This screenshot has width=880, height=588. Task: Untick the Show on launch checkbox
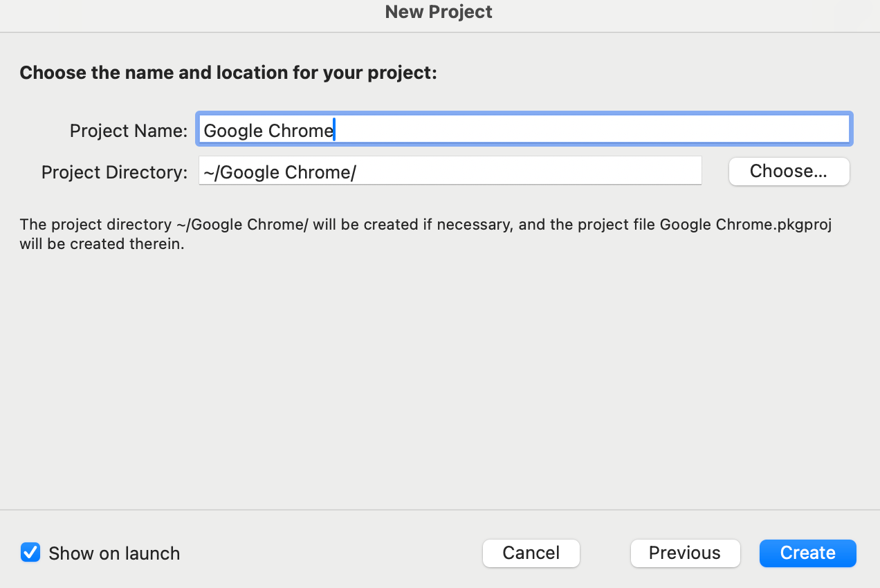pos(30,553)
